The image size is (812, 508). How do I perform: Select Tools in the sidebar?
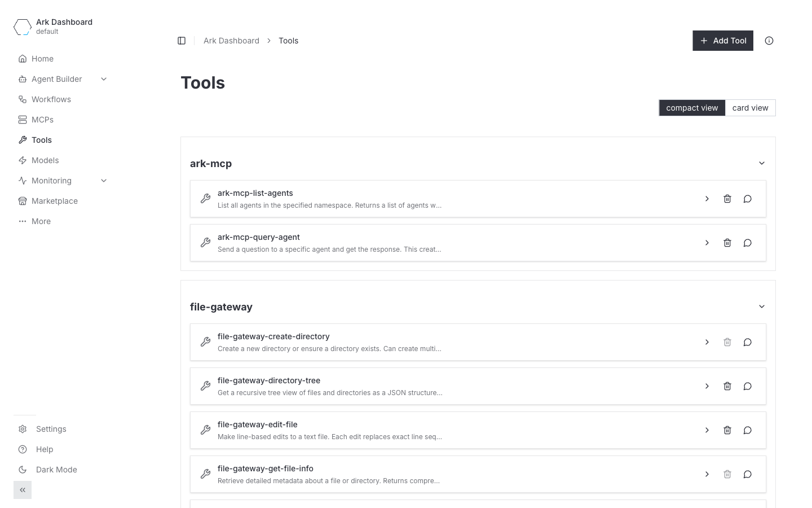pyautogui.click(x=41, y=140)
